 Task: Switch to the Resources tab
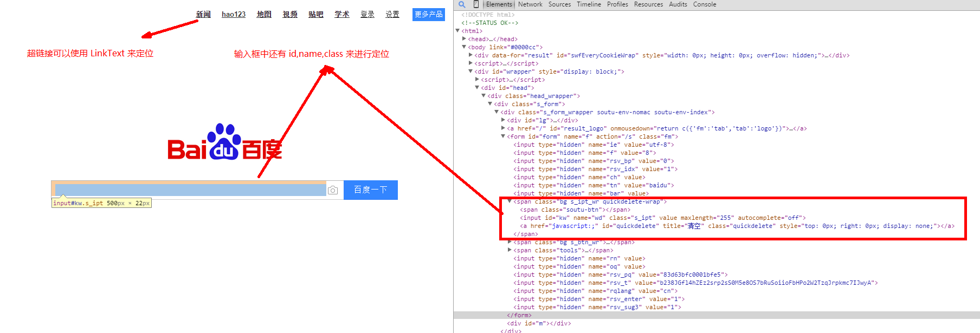[648, 4]
